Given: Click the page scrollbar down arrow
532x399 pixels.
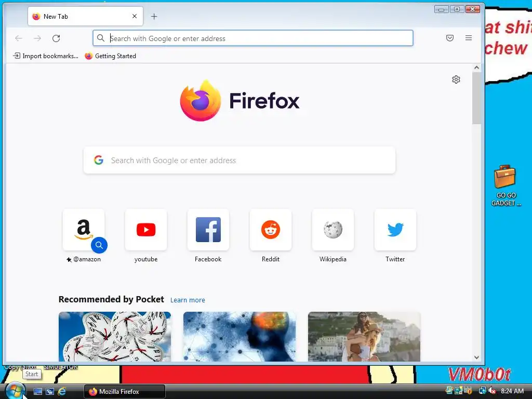Looking at the screenshot, I should (476, 357).
